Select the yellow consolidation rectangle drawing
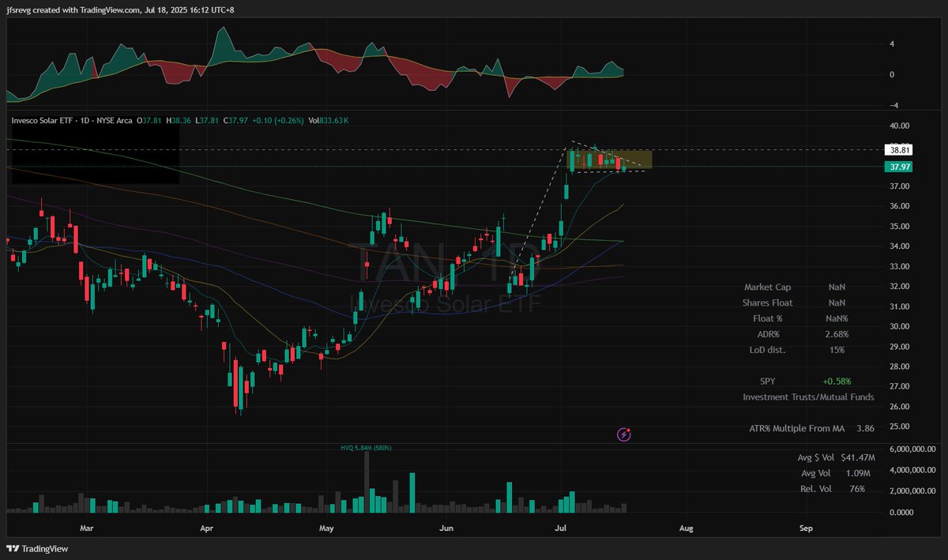This screenshot has height=560, width=948. [x=611, y=160]
